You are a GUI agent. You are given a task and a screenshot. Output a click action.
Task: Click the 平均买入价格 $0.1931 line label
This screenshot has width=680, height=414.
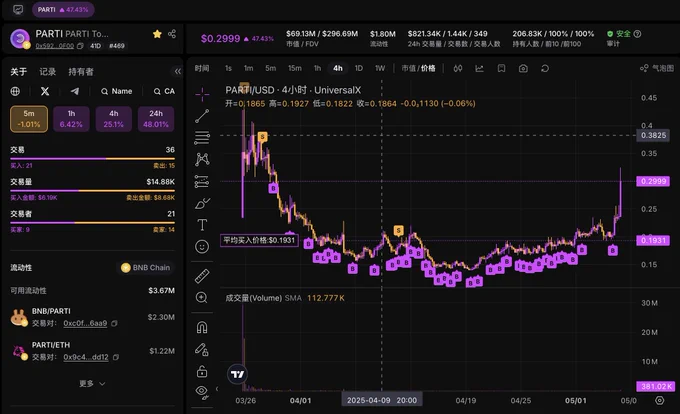coord(259,240)
